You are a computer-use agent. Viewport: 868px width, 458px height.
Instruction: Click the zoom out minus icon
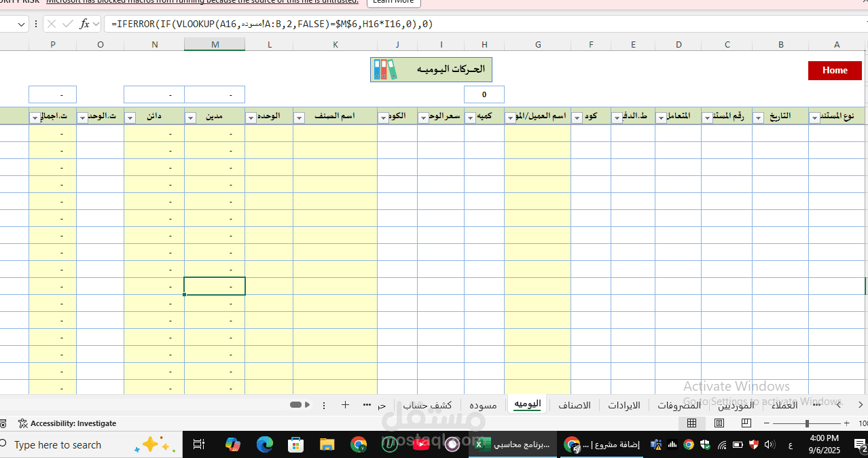(x=767, y=423)
